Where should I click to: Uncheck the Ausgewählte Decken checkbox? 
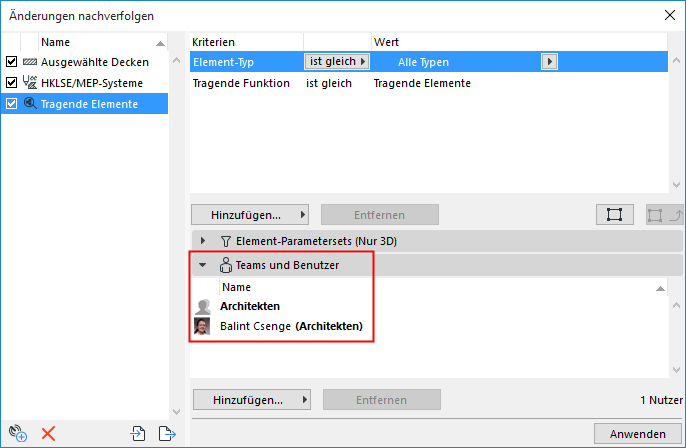(11, 62)
